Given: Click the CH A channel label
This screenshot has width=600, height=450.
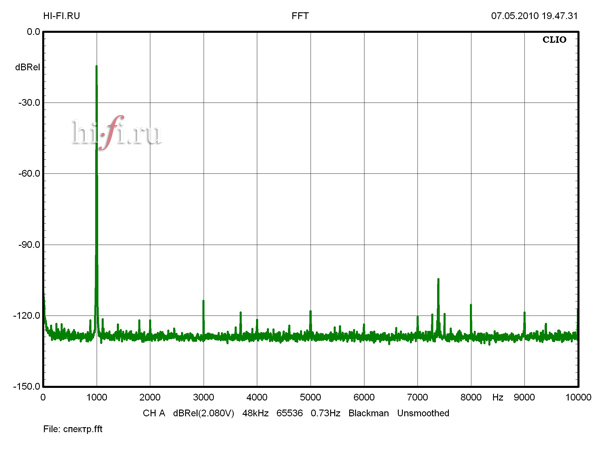Looking at the screenshot, I should [x=153, y=413].
